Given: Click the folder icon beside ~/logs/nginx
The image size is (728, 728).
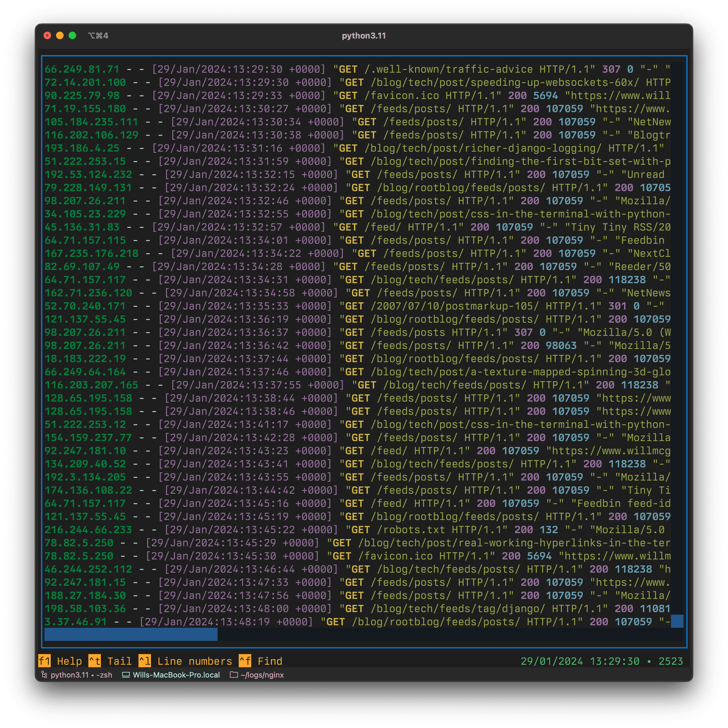Looking at the screenshot, I should point(234,675).
